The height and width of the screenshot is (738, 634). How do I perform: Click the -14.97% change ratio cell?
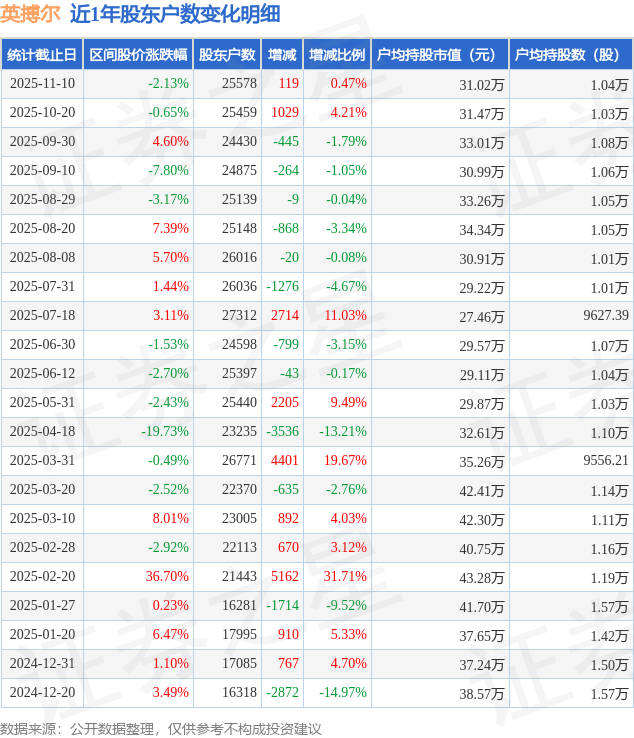(x=343, y=693)
